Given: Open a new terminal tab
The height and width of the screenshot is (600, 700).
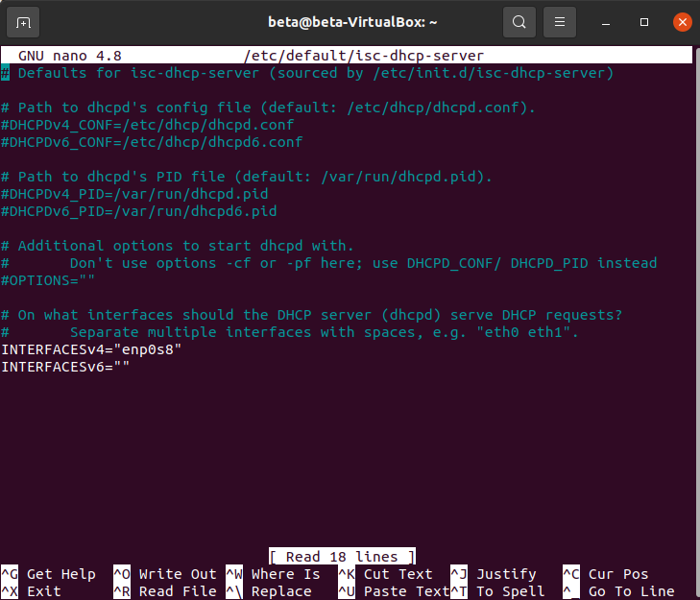Looking at the screenshot, I should pyautogui.click(x=23, y=22).
